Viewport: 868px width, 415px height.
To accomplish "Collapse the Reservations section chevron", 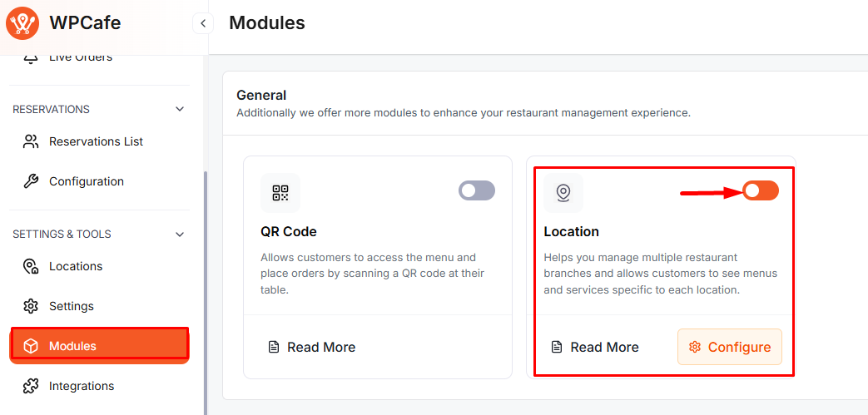I will point(180,110).
